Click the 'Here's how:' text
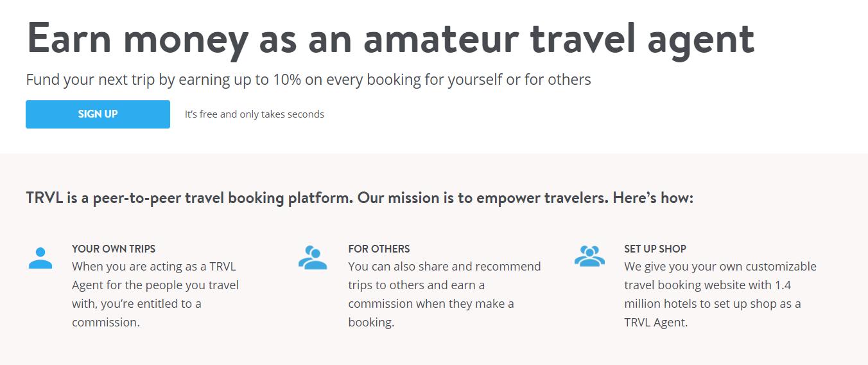Screen dimensions: 868x365 [x=653, y=197]
